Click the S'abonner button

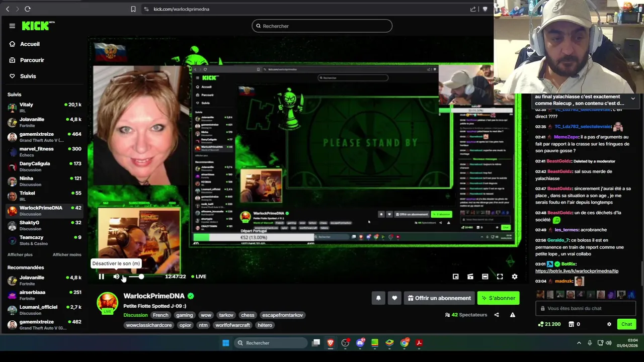coord(498,298)
